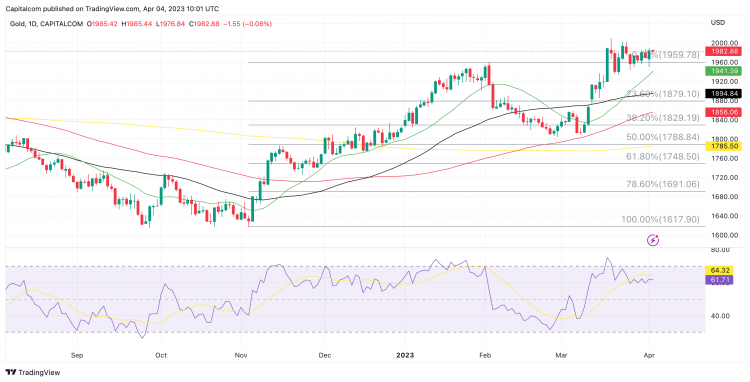Click the 2023 label on time axis
The height and width of the screenshot is (382, 750).
[x=405, y=356]
